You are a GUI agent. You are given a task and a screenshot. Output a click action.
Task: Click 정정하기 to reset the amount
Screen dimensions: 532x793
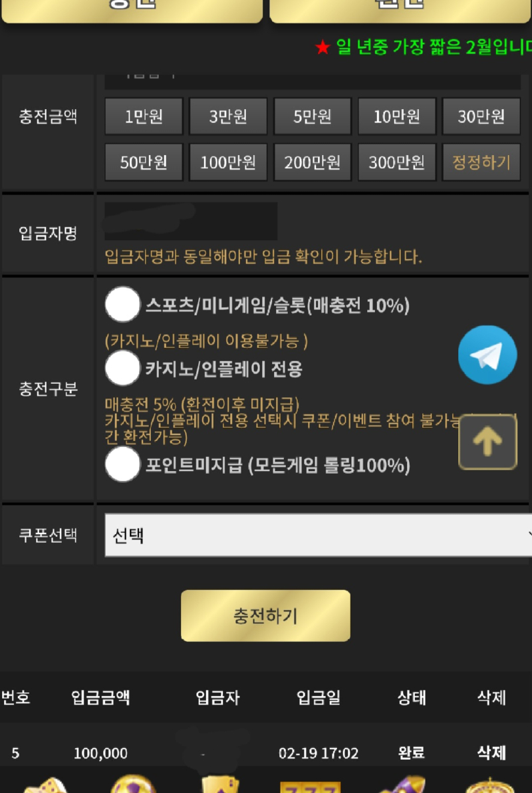tap(481, 162)
